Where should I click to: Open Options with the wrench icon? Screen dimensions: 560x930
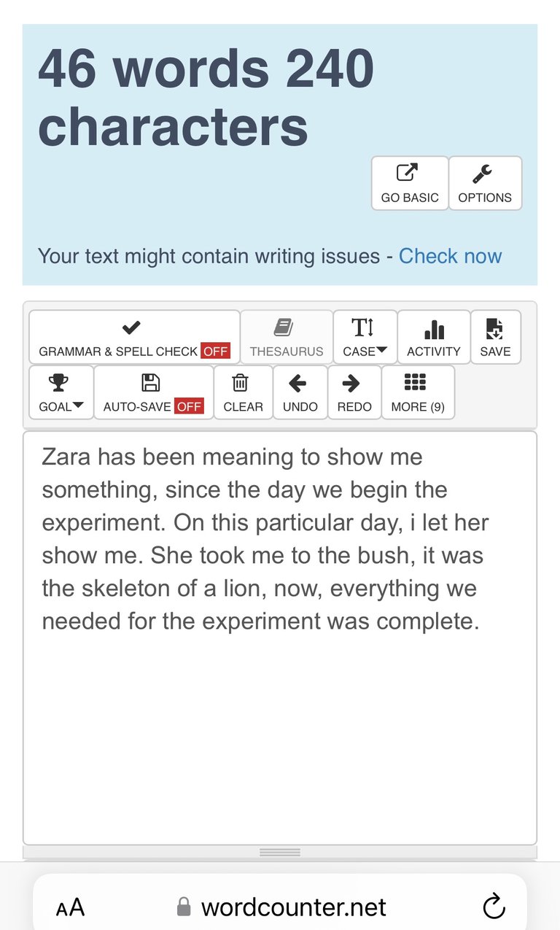point(482,173)
